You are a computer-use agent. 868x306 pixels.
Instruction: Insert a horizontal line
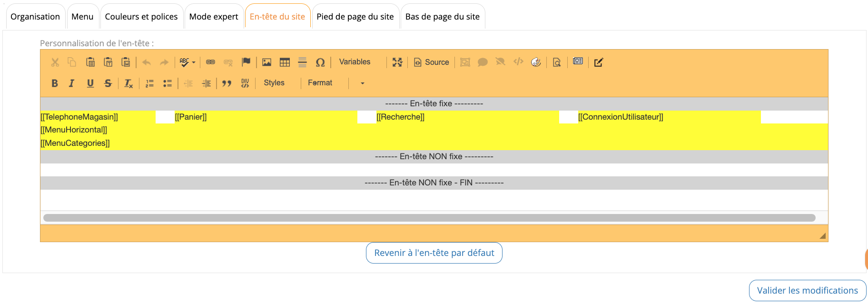click(302, 62)
